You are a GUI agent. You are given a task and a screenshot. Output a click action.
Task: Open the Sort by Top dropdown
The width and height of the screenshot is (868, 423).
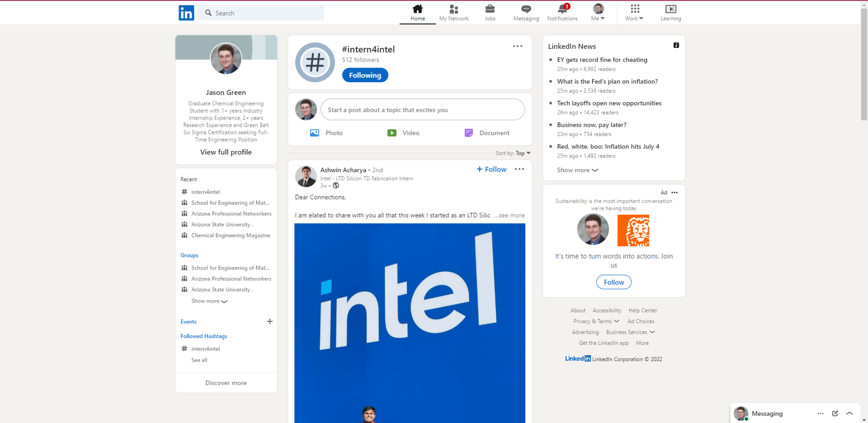coord(523,153)
